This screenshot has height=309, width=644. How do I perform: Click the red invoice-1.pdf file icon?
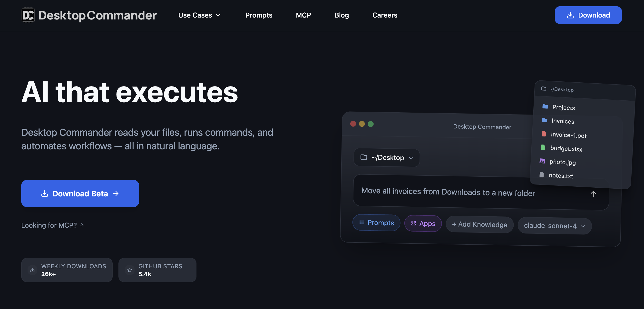coord(544,134)
